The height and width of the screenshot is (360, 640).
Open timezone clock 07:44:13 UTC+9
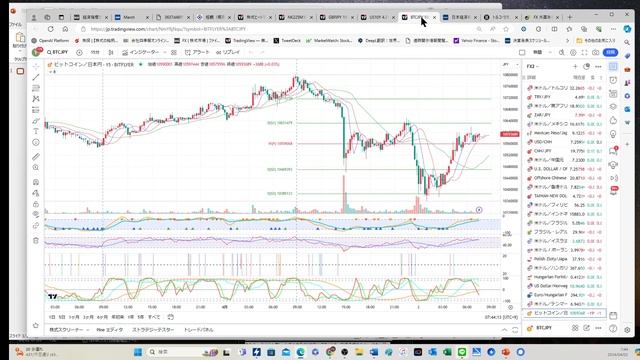pos(501,317)
